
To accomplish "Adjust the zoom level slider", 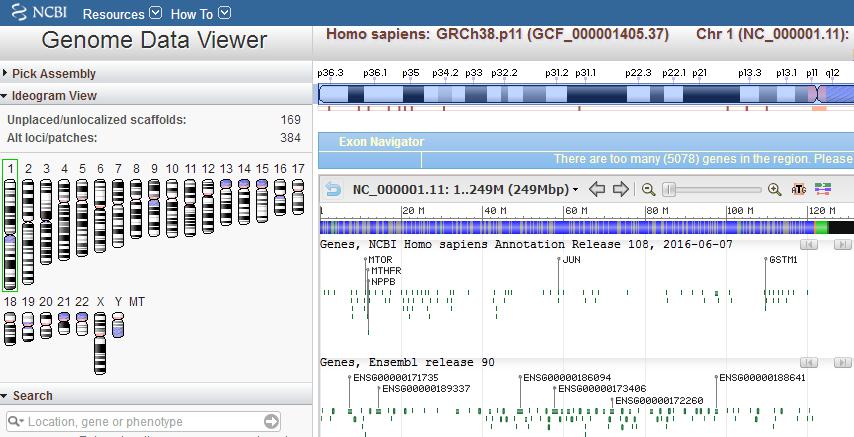I will [669, 190].
